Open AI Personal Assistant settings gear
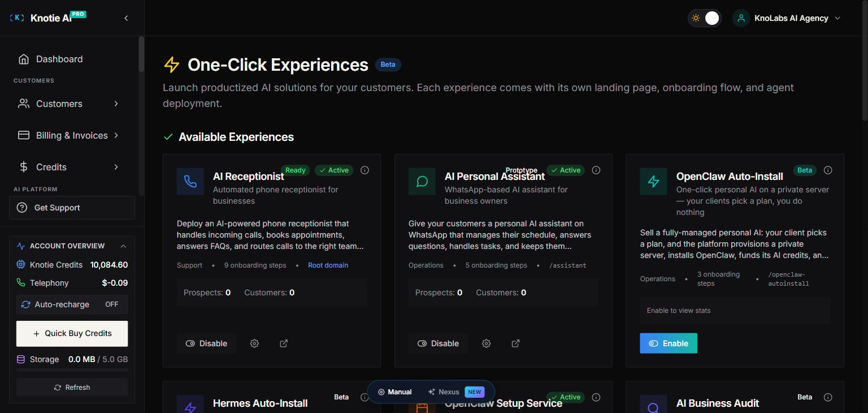 [487, 343]
